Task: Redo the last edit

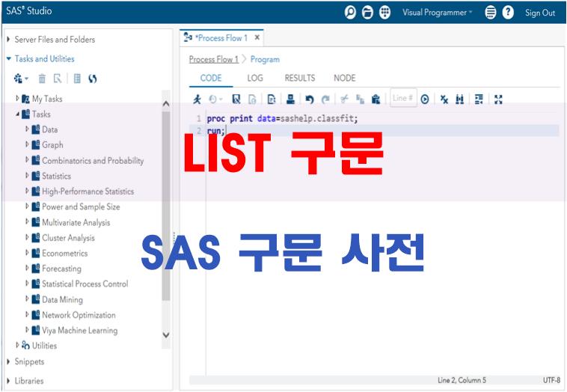Action: click(325, 99)
